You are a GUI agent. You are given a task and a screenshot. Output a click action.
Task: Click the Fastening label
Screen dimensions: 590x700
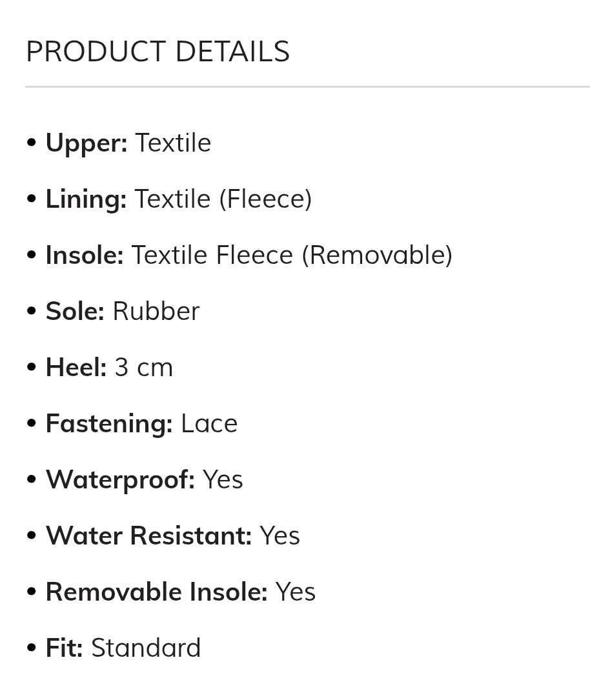click(109, 424)
